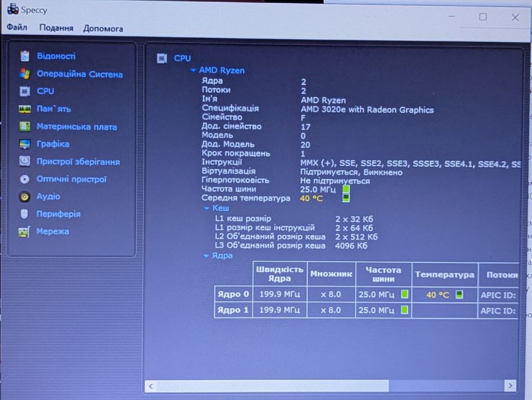Click the main CPU heading text
The width and height of the screenshot is (532, 400).
182,58
